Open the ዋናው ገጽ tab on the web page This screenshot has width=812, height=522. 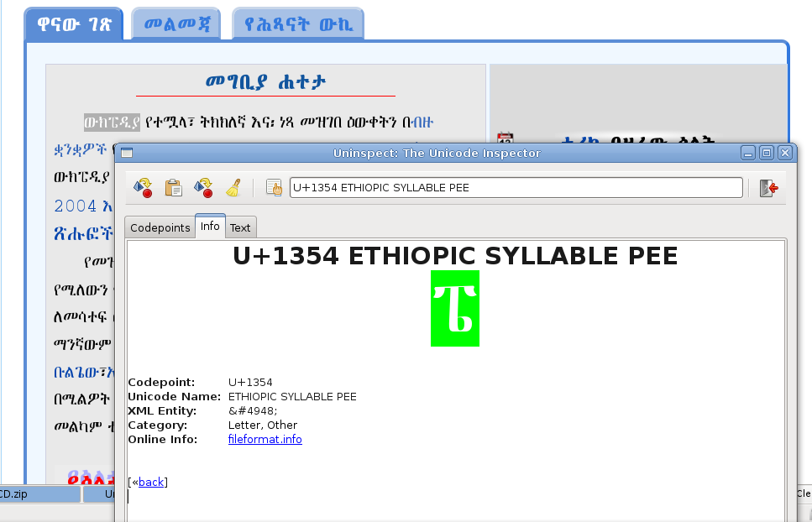[x=74, y=23]
